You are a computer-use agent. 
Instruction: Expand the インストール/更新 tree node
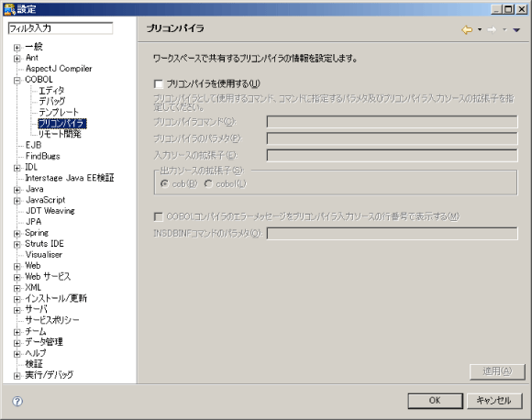17,299
